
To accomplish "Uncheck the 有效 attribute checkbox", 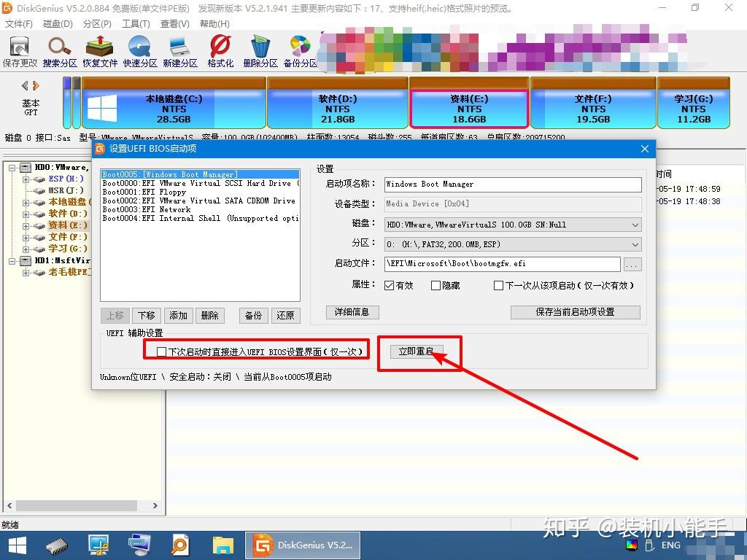I will 391,285.
